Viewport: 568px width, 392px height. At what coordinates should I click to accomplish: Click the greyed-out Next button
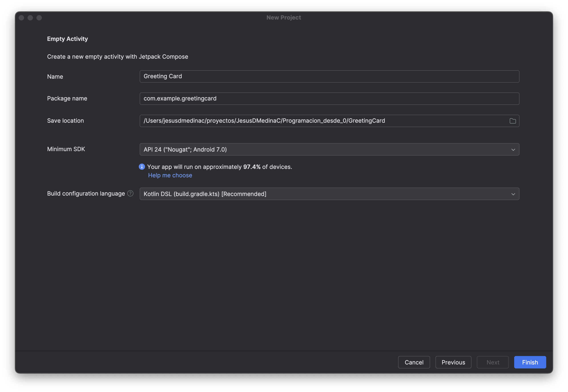(493, 362)
